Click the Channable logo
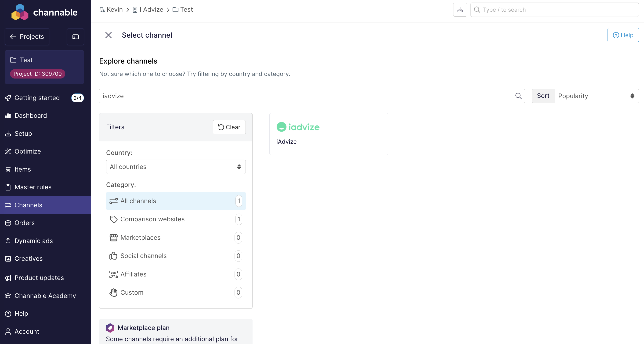 click(x=44, y=12)
